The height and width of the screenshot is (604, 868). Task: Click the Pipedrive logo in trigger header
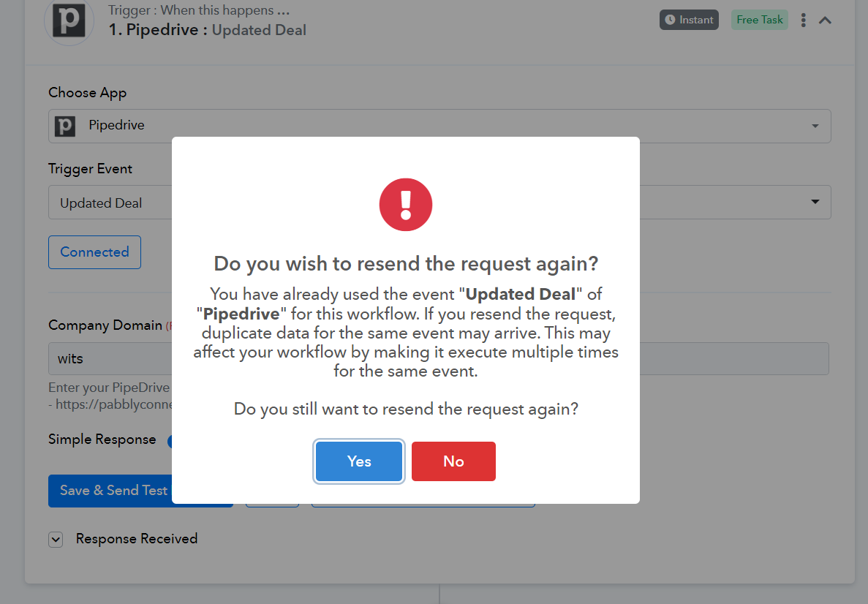[69, 21]
